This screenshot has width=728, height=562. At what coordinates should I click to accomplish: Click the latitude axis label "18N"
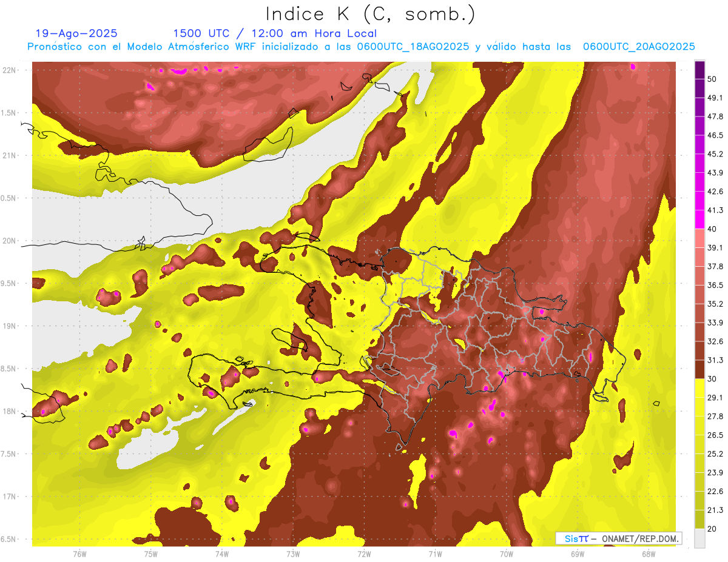tap(9, 412)
